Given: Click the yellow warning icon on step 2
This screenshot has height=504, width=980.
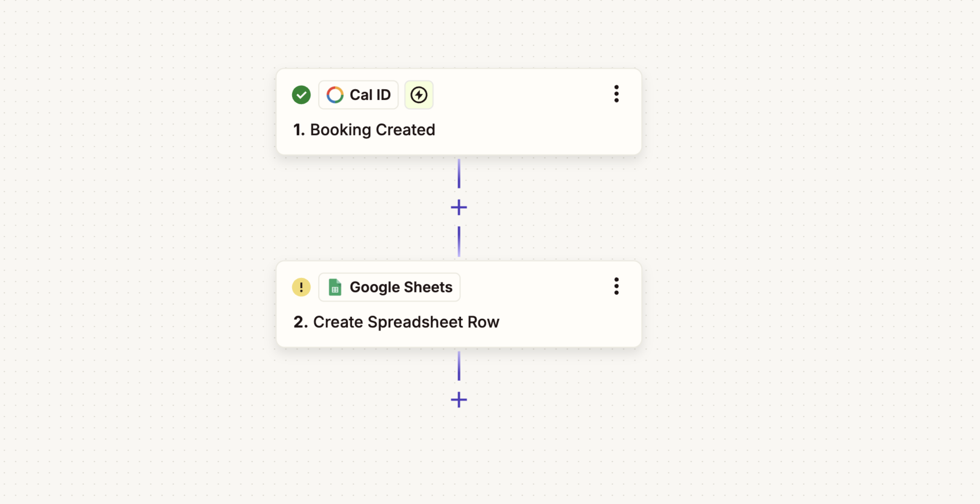Looking at the screenshot, I should (301, 287).
